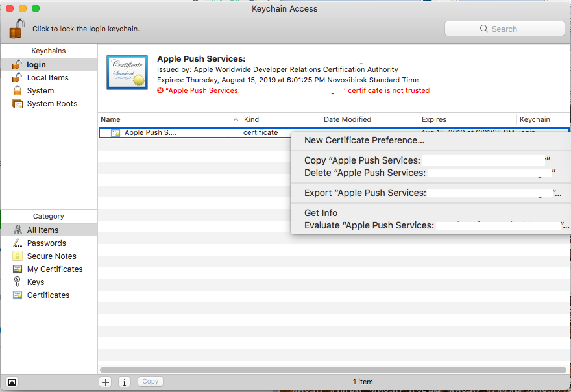The height and width of the screenshot is (392, 571).
Task: Click the Secure Notes yellow note icon
Action: pos(17,256)
